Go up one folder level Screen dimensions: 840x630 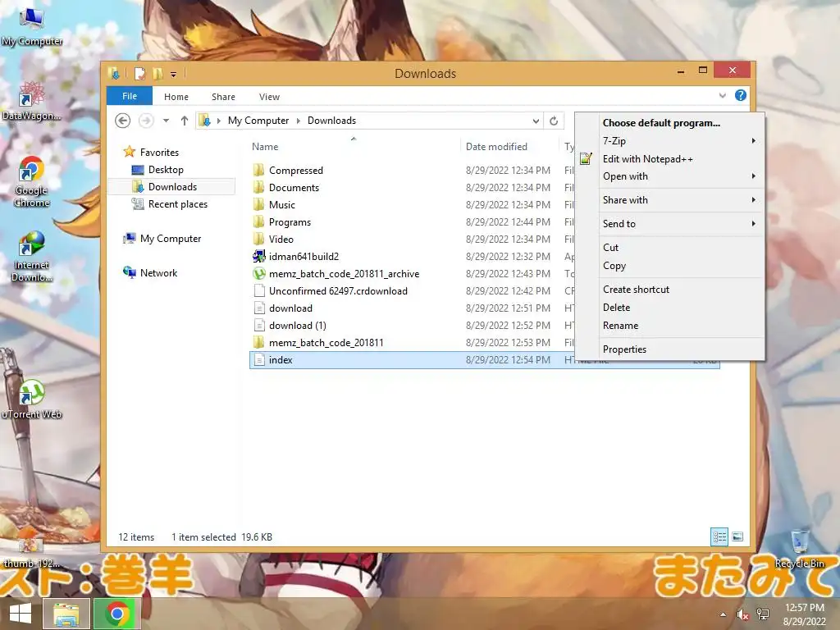click(185, 121)
